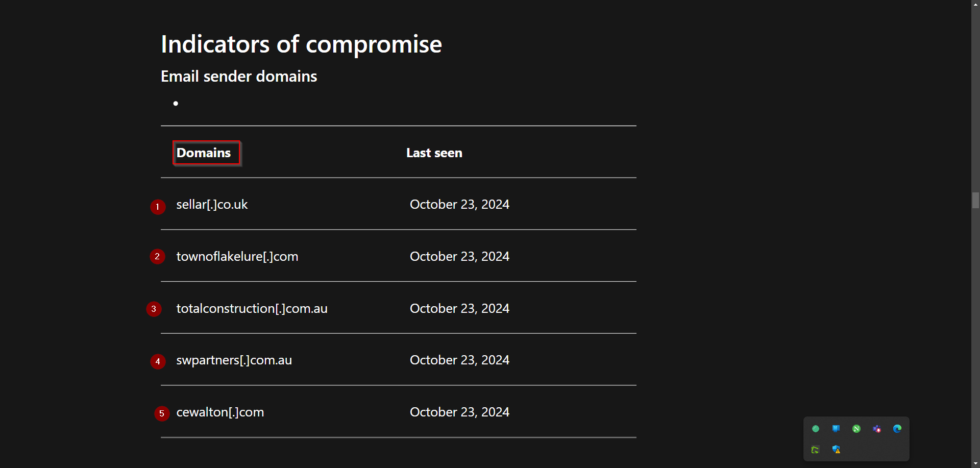Screen dimensions: 980x468
Task: Click the solid green circular tray icon
Action: (816, 429)
